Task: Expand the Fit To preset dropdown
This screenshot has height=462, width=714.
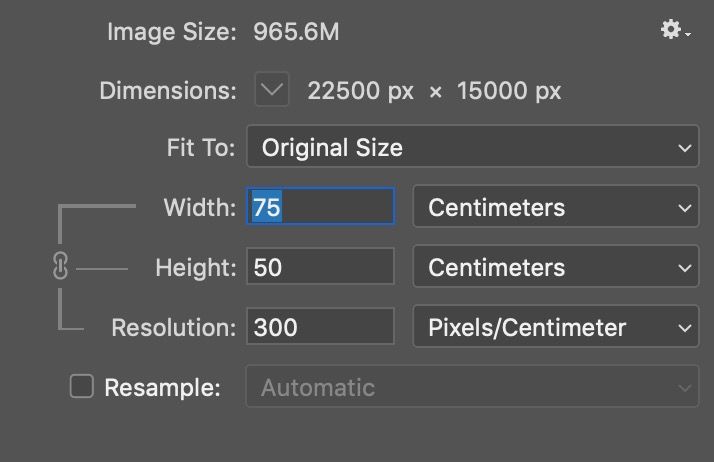Action: click(472, 148)
